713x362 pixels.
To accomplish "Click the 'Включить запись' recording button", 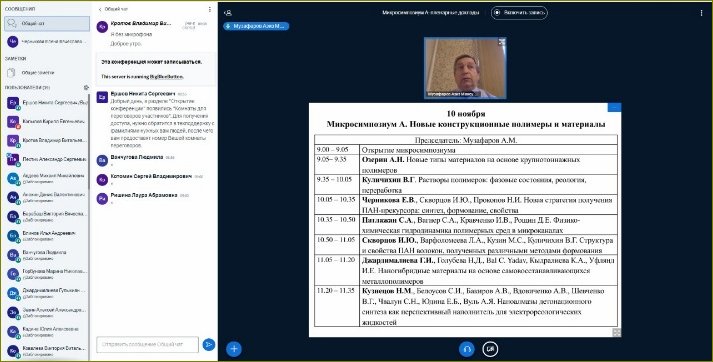I will 519,13.
